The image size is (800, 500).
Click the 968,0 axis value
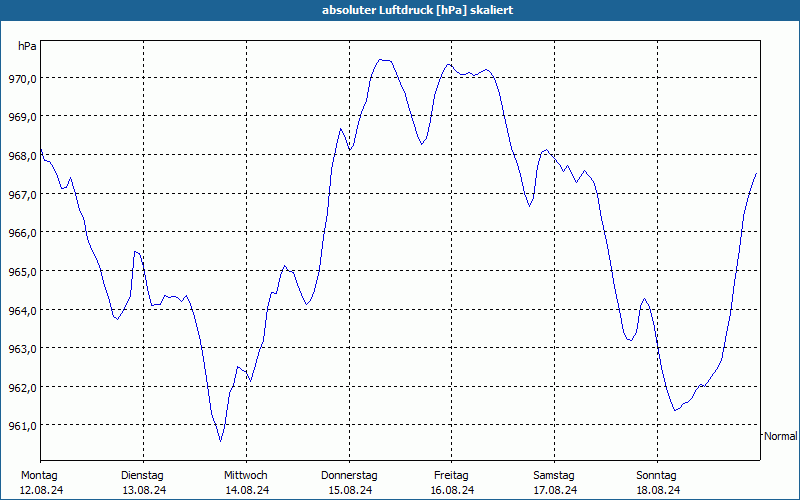coord(21,156)
